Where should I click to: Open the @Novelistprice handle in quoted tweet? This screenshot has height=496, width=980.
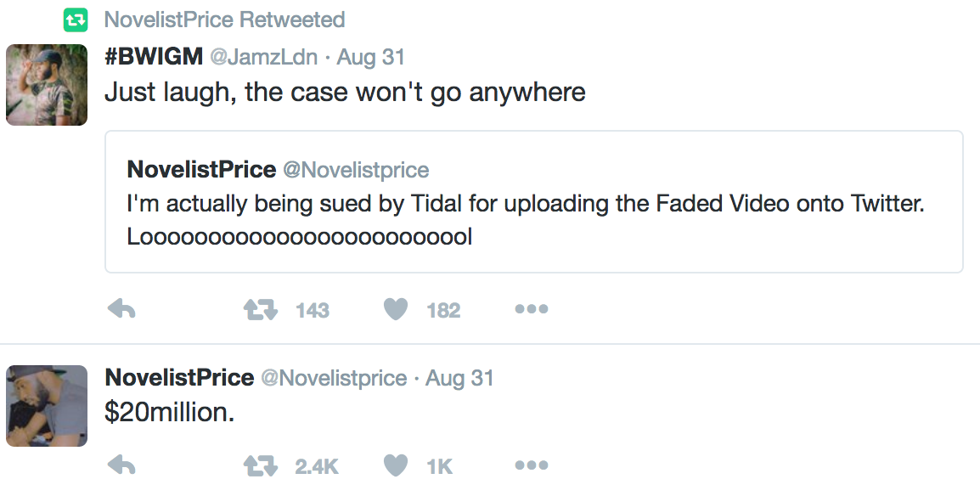pos(357,169)
